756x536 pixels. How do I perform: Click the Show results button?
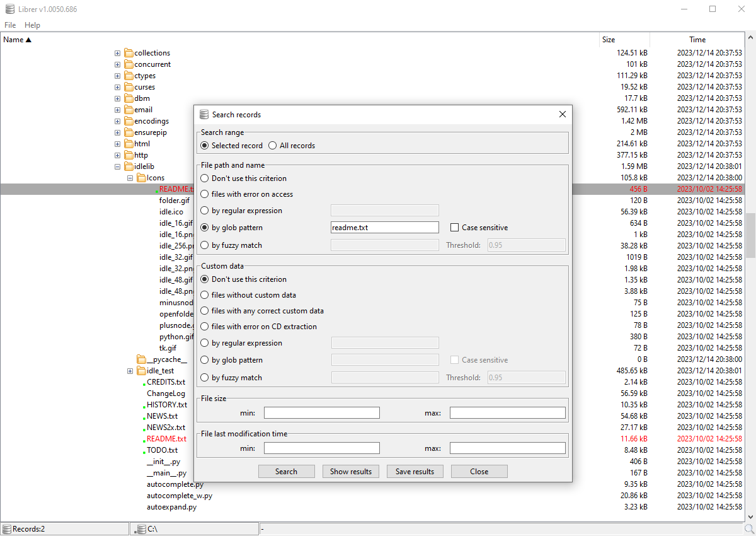(351, 472)
